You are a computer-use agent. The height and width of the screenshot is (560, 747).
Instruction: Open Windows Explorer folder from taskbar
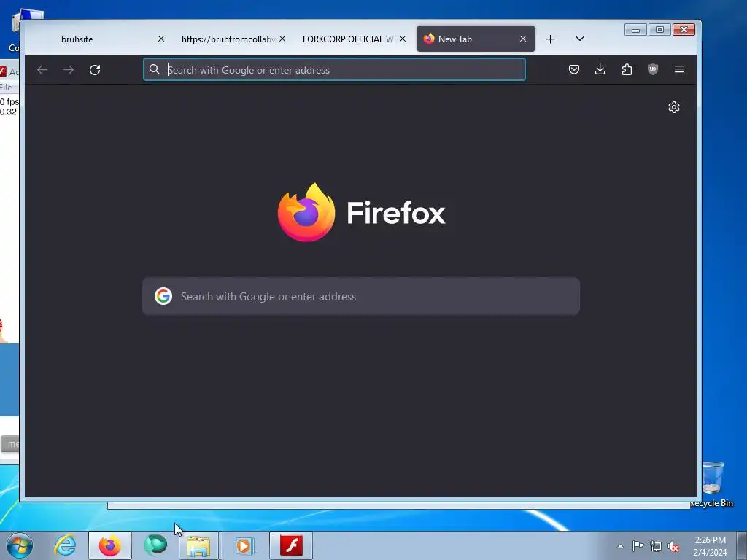click(x=199, y=545)
